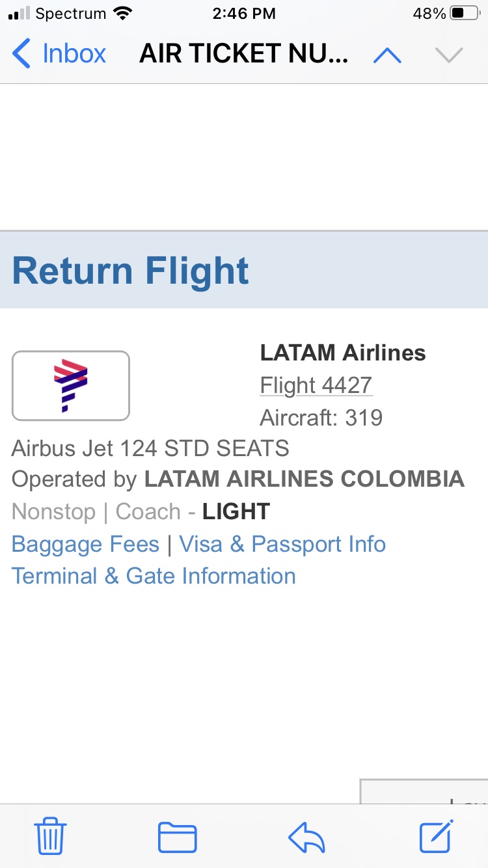Tap the 2:46 PM clock in status bar
Image resolution: width=488 pixels, height=868 pixels.
pyautogui.click(x=244, y=14)
